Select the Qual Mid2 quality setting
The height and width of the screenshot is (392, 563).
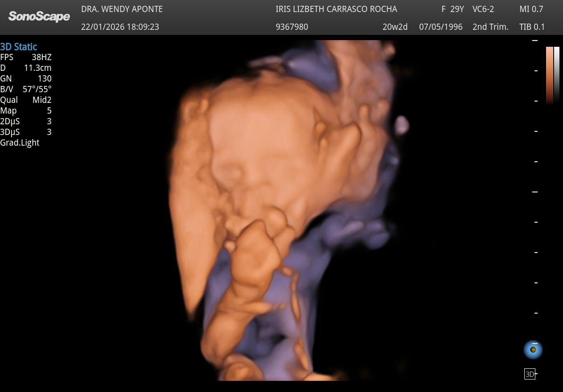(26, 100)
